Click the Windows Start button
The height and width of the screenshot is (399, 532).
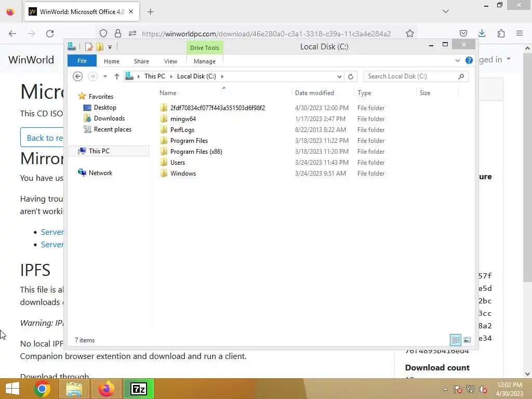12,389
